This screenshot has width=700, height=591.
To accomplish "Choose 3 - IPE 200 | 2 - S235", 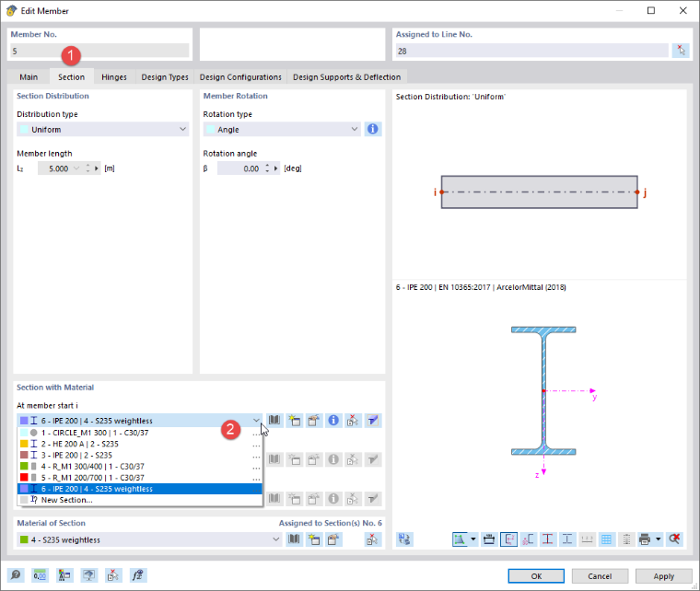I will point(140,455).
